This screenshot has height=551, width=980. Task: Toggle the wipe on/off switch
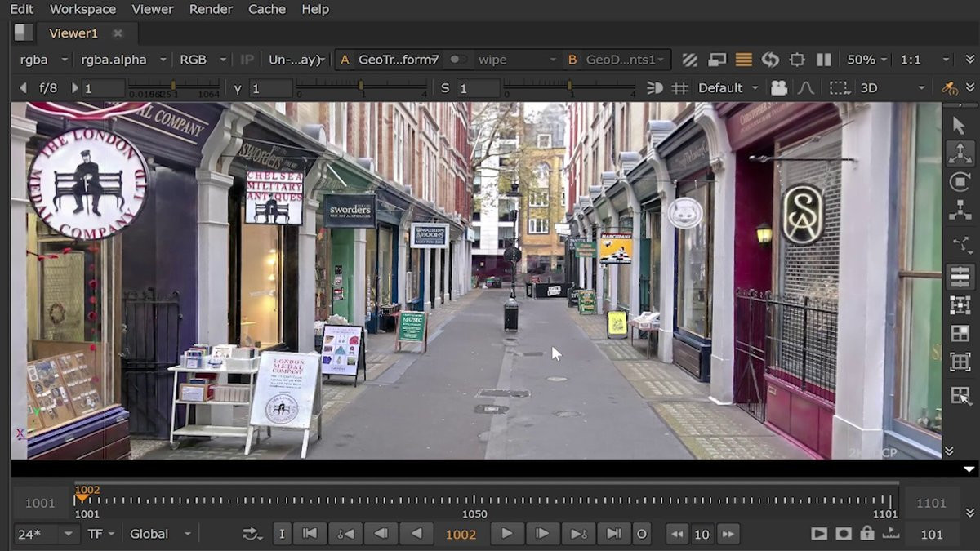click(x=458, y=60)
